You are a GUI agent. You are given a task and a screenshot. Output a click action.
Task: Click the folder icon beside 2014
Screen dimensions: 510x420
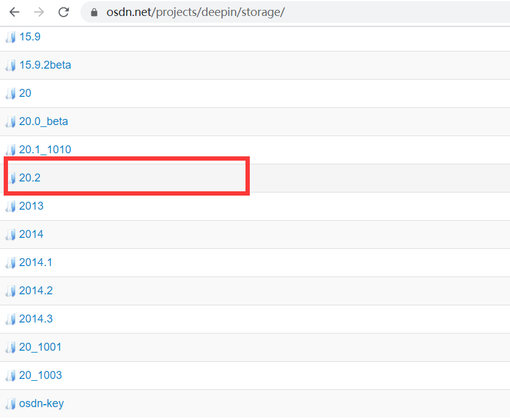point(10,235)
